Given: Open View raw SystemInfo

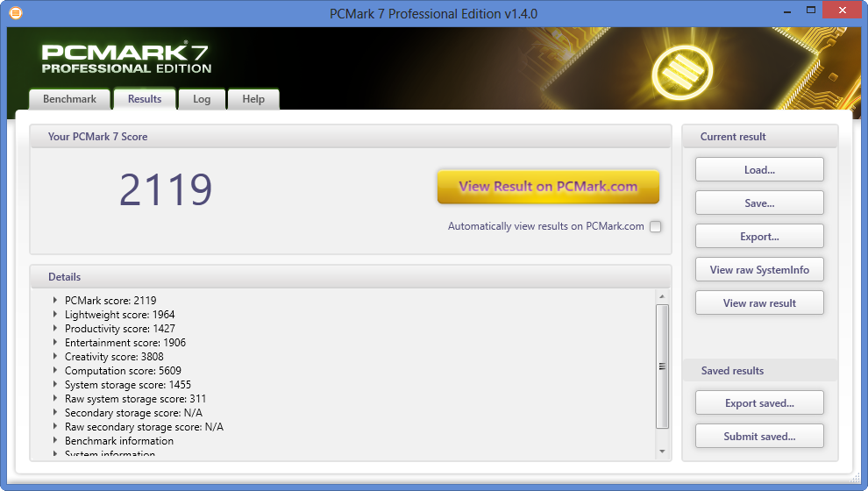Looking at the screenshot, I should pos(759,269).
